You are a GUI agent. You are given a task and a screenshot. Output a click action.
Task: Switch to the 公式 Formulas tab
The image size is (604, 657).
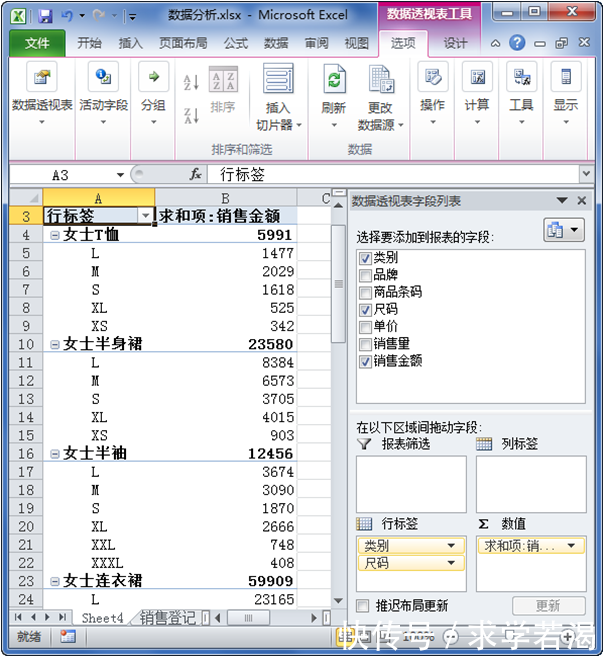pyautogui.click(x=236, y=43)
